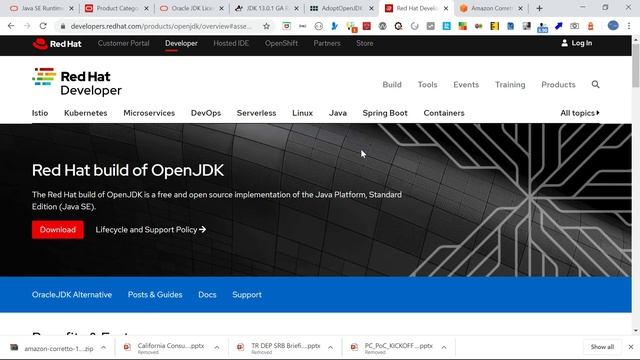Image resolution: width=640 pixels, height=360 pixels.
Task: Open a new browser tab with plus
Action: point(539,8)
